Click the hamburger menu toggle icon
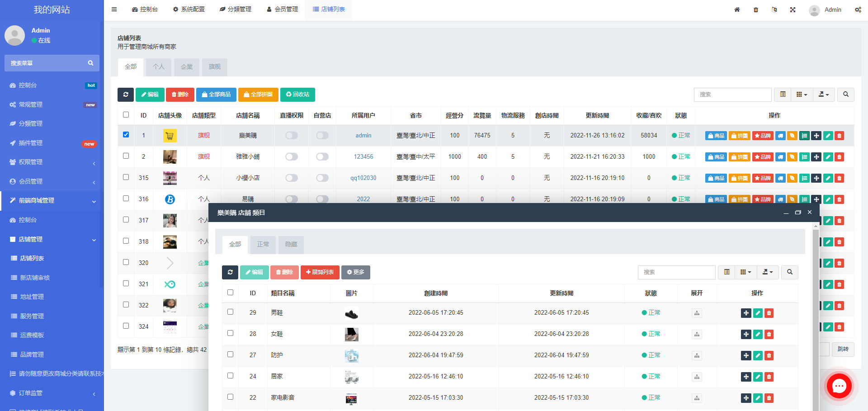This screenshot has height=411, width=868. click(114, 9)
